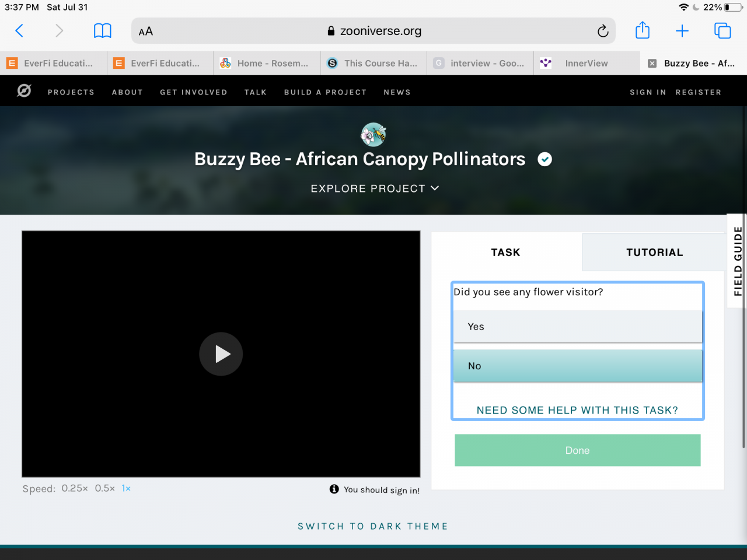Viewport: 747px width, 560px height.
Task: Click REGISTER link
Action: click(699, 92)
